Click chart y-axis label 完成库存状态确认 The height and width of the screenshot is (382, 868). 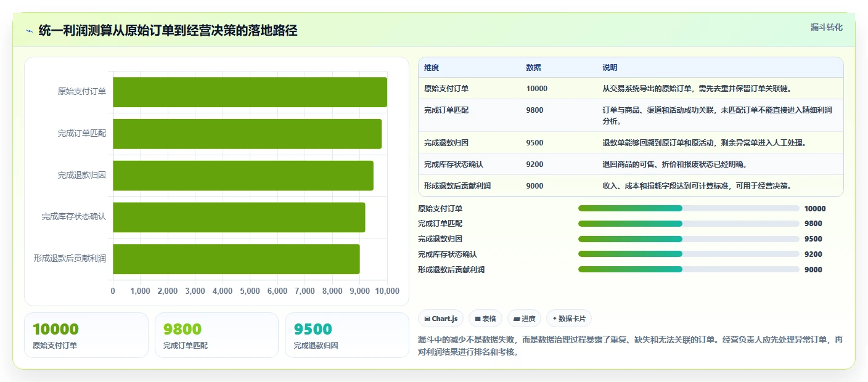pyautogui.click(x=74, y=217)
